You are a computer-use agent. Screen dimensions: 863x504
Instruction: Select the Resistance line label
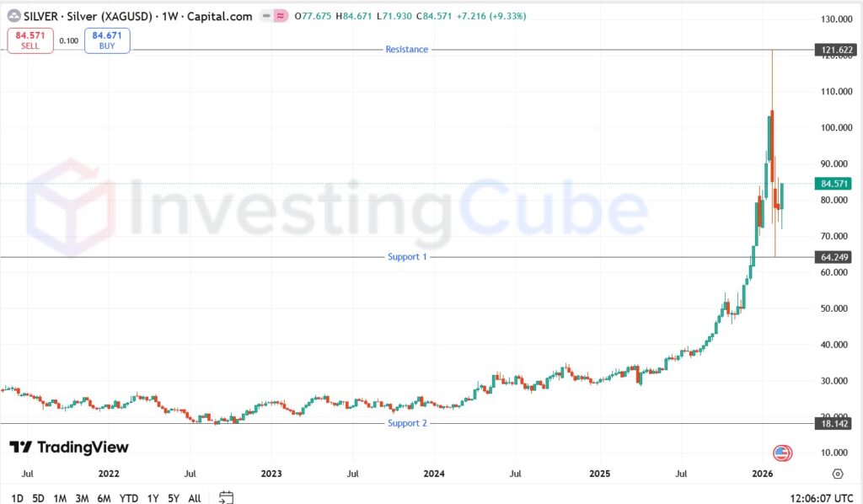(x=406, y=50)
